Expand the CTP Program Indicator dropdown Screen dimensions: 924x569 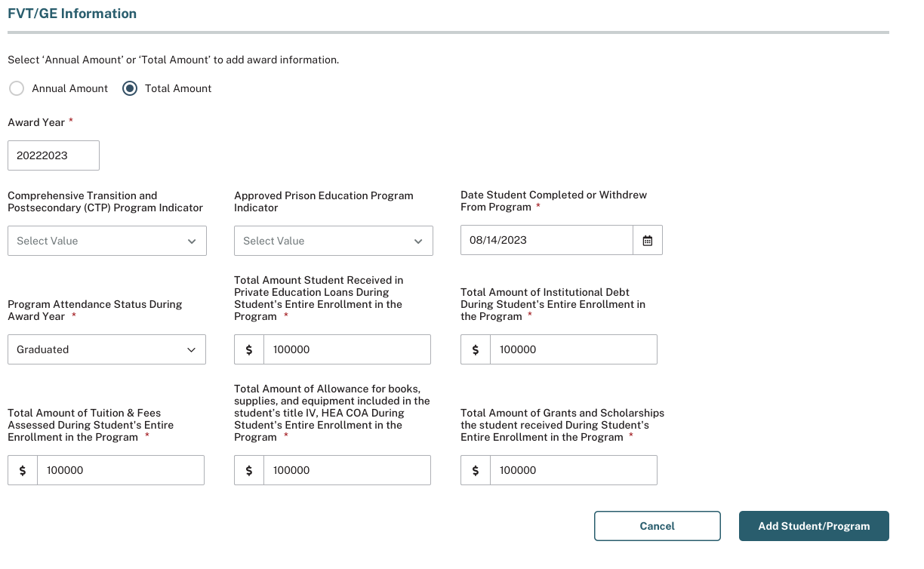(106, 241)
